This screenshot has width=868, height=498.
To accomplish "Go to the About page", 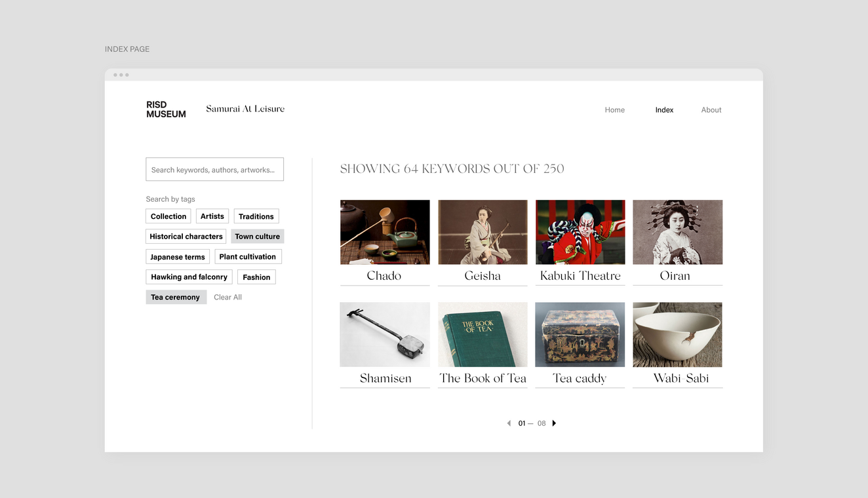I will (711, 110).
